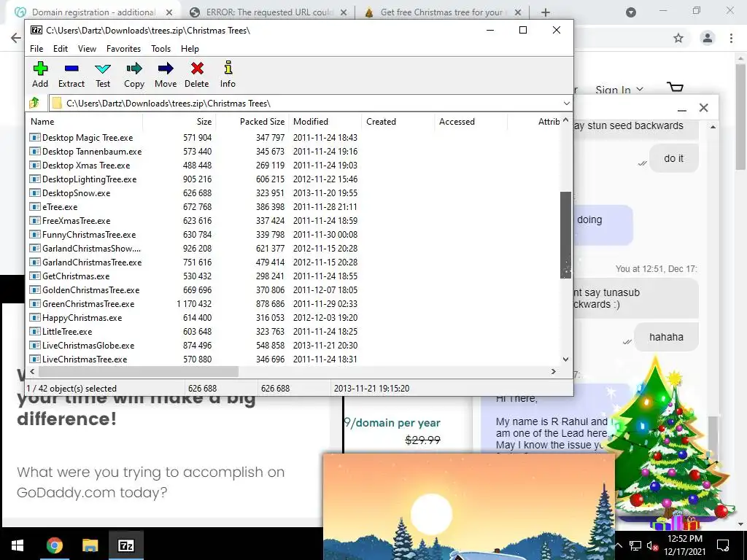The height and width of the screenshot is (560, 747).
Task: Open Windows Start menu
Action: pos(18,545)
